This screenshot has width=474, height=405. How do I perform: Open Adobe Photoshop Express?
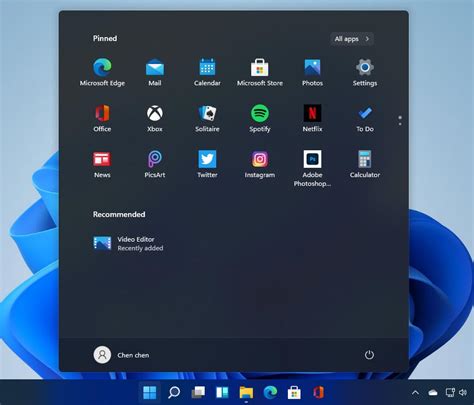[x=312, y=168]
